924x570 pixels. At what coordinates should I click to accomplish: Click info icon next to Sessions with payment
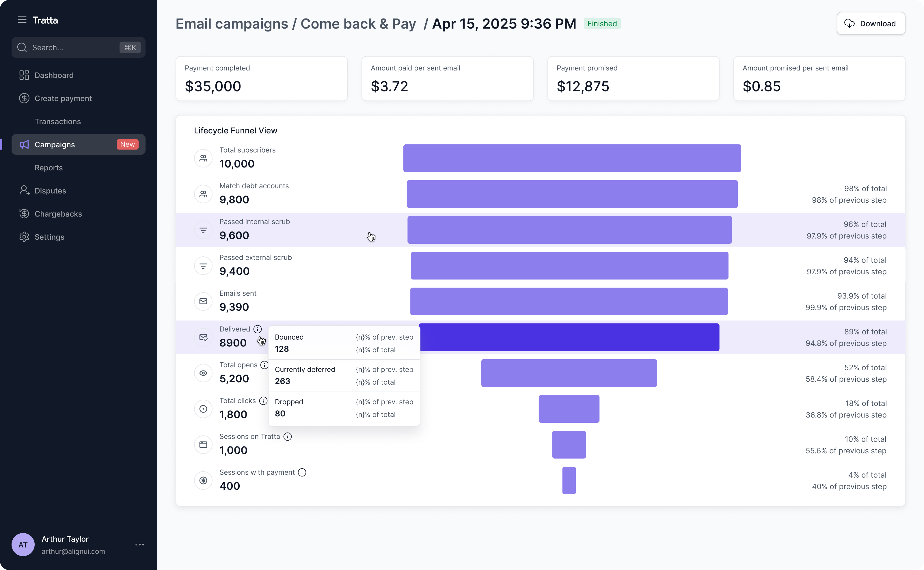(x=302, y=472)
